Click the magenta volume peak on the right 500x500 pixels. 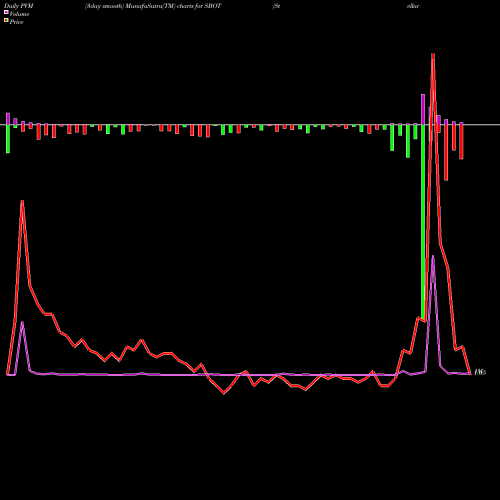click(x=433, y=257)
